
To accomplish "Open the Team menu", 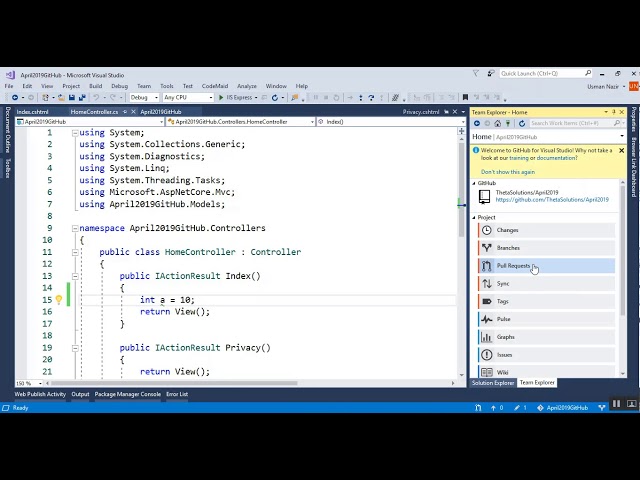I will [144, 86].
